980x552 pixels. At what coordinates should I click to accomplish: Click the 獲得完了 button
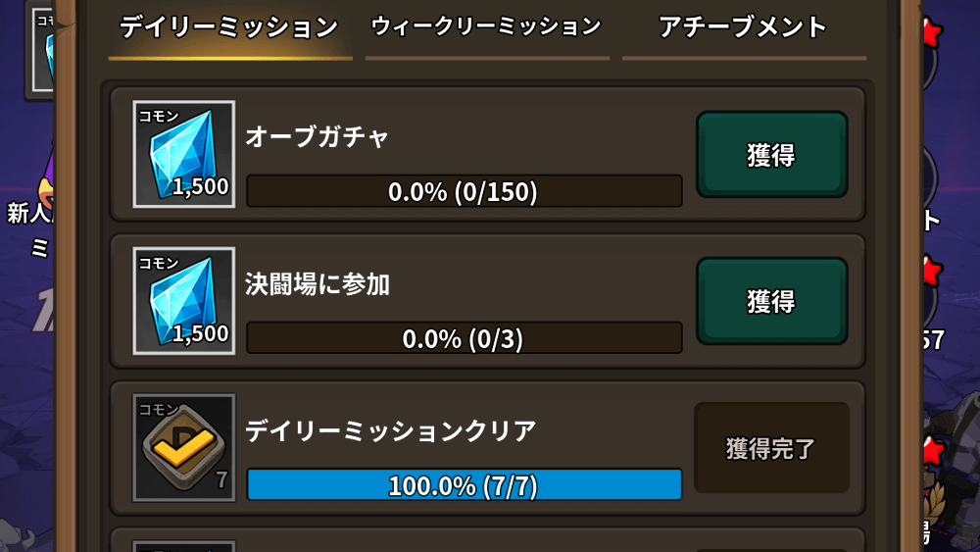pos(771,448)
